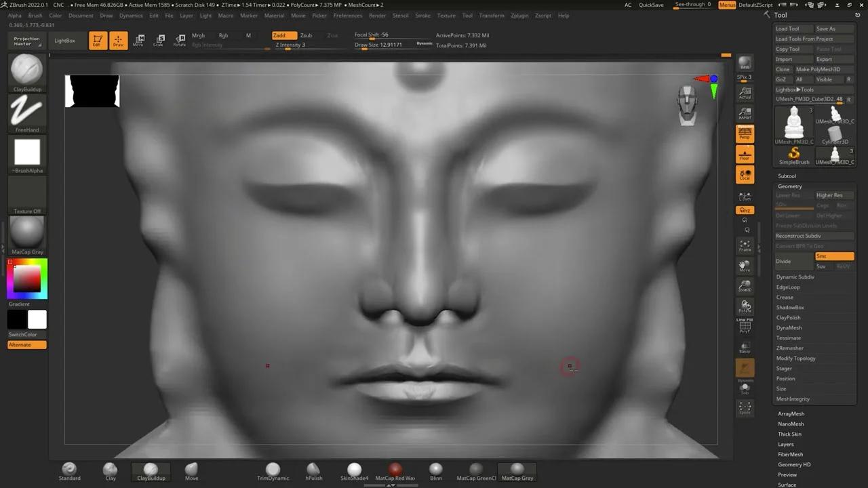The width and height of the screenshot is (868, 488).
Task: Toggle Persp view on right shelf
Action: (745, 134)
